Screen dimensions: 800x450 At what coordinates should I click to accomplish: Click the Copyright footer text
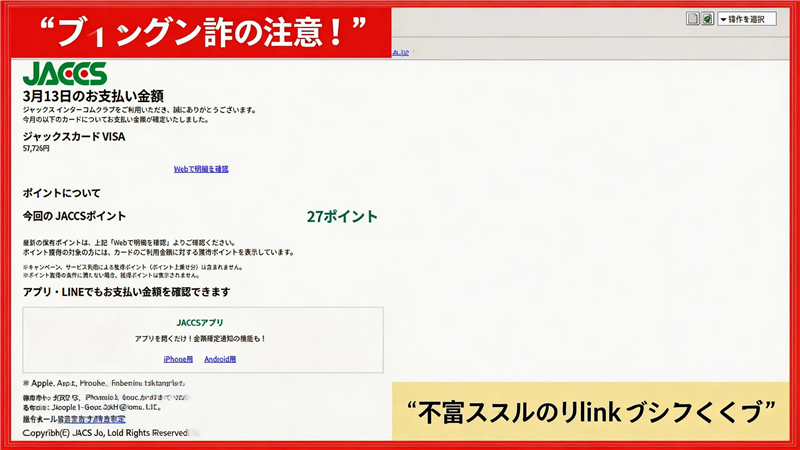tap(105, 434)
